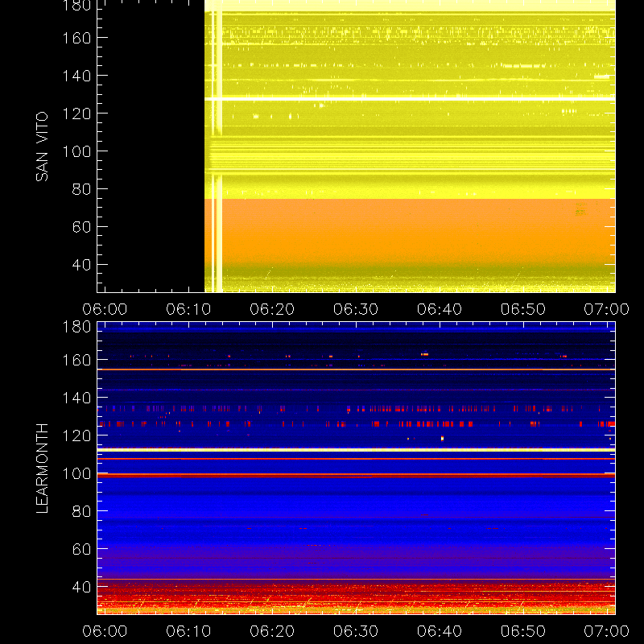
Task: Click the bright burst near 06:40 in LEARMONTH plot
Action: 442,439
